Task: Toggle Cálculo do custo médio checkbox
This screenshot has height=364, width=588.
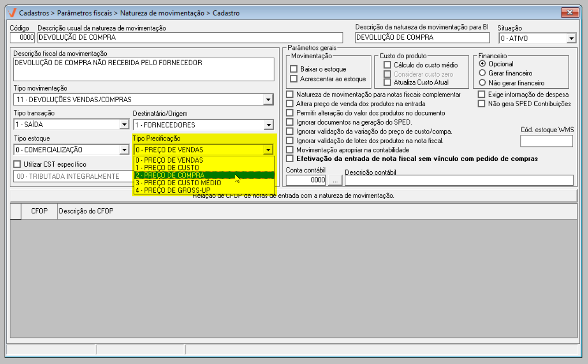Action: [387, 65]
